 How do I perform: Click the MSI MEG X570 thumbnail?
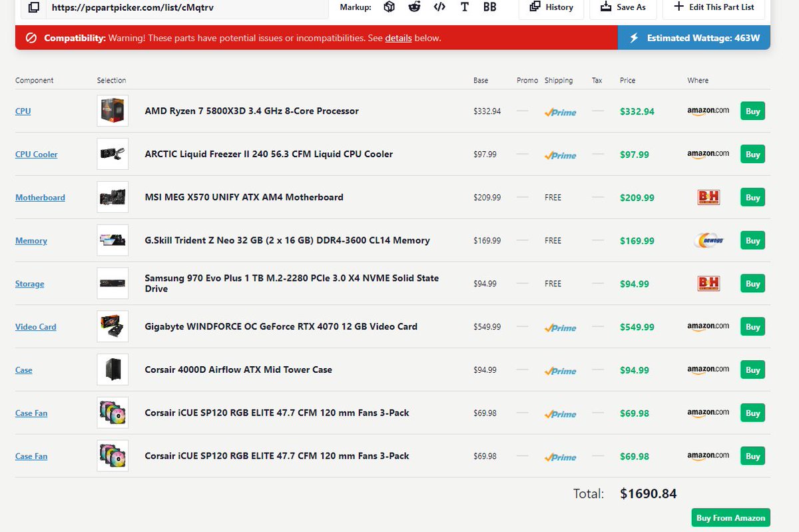coord(113,197)
